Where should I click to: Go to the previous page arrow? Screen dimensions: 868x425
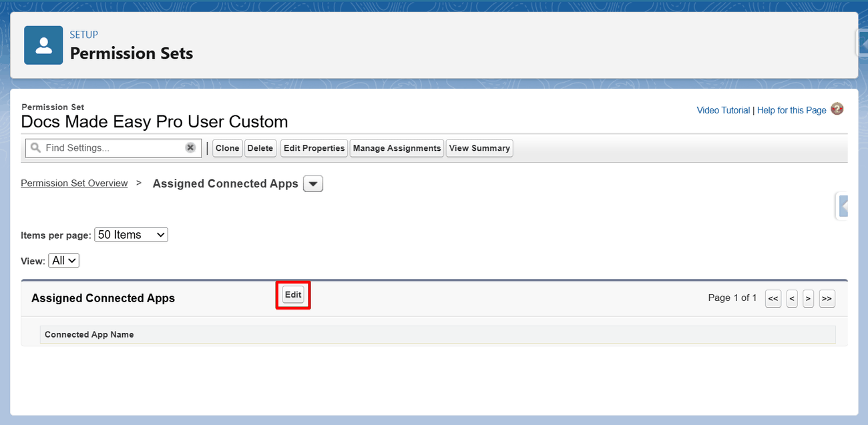792,299
